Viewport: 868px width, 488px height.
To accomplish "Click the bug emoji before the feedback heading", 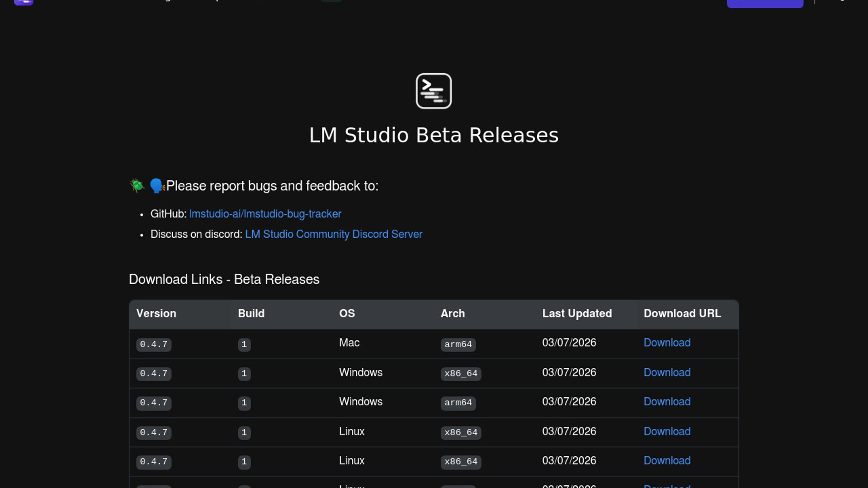I will coord(137,186).
